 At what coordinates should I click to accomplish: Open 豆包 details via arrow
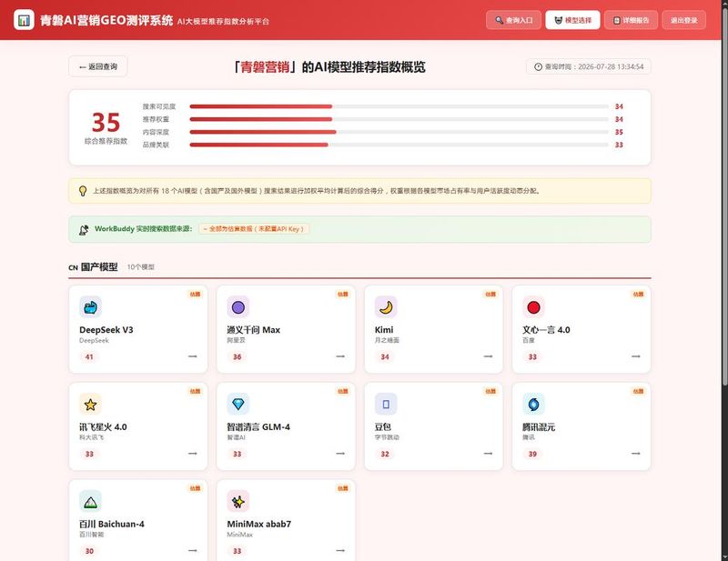pos(488,454)
